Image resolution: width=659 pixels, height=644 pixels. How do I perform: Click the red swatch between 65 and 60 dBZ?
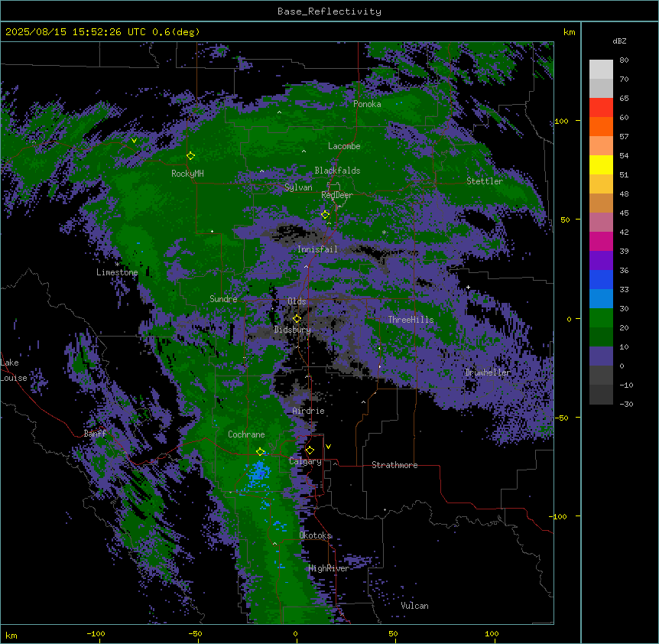coord(601,108)
